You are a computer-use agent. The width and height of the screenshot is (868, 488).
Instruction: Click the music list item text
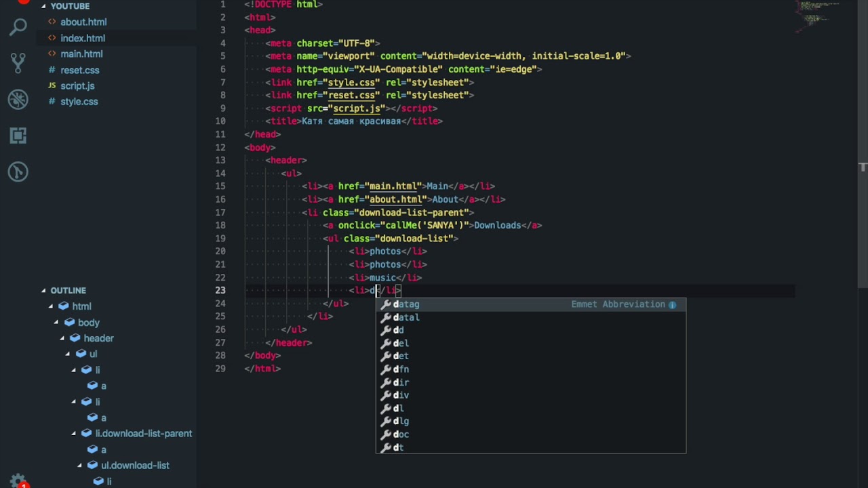pyautogui.click(x=382, y=277)
